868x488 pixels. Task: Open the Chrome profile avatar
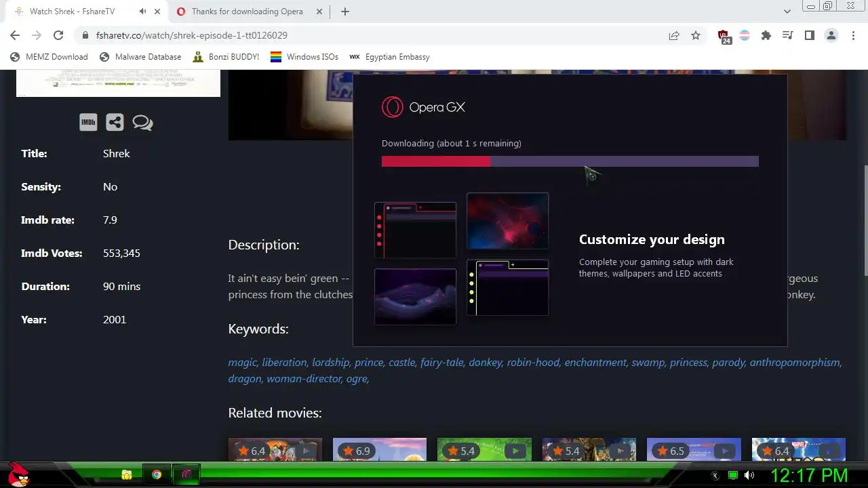click(x=831, y=35)
